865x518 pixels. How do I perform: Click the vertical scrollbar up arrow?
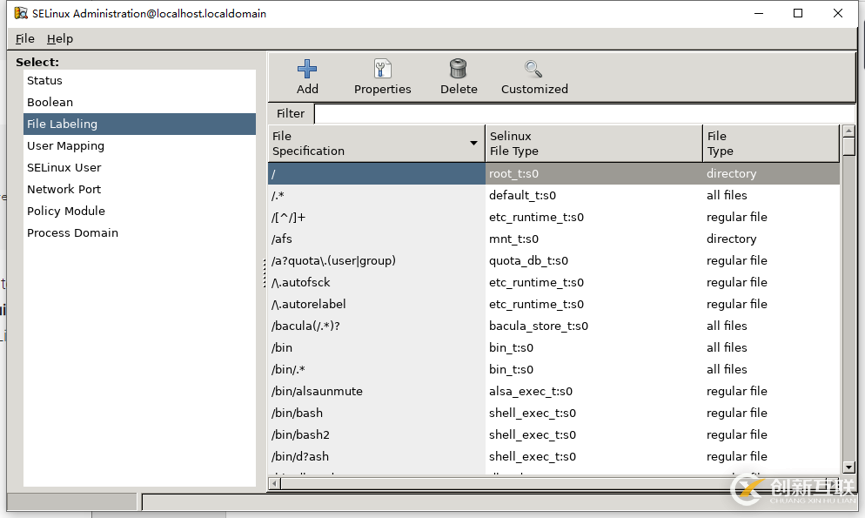[x=848, y=131]
